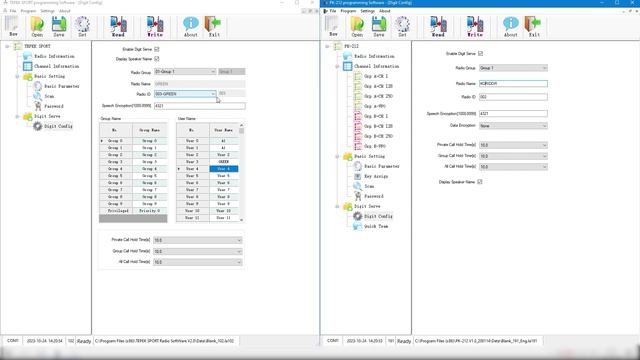
Task: Click the Set icon in the TEPEK SPORT window toolbar
Action: (82, 27)
